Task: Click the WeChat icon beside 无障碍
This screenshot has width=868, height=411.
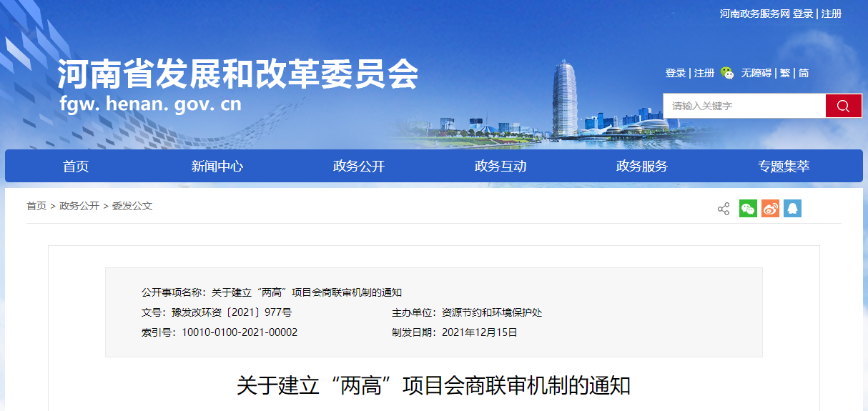Action: coord(727,73)
